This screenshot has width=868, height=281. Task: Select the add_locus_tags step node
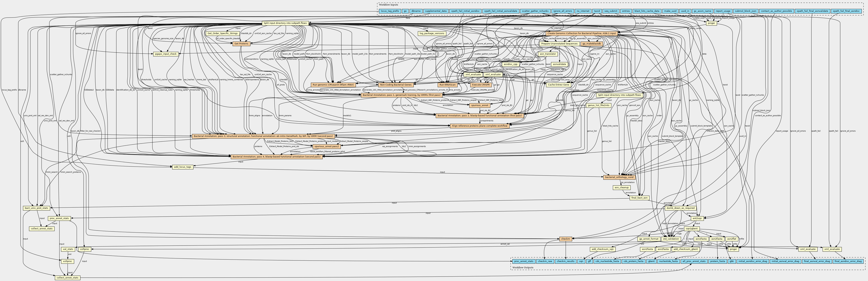(x=182, y=167)
